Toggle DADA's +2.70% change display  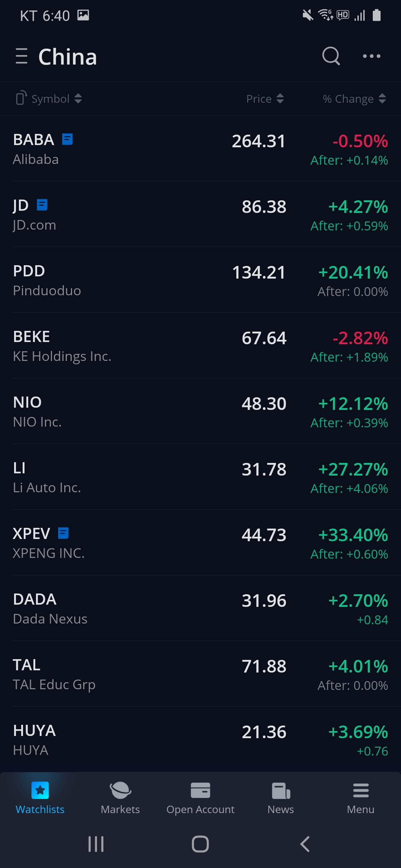pyautogui.click(x=358, y=601)
